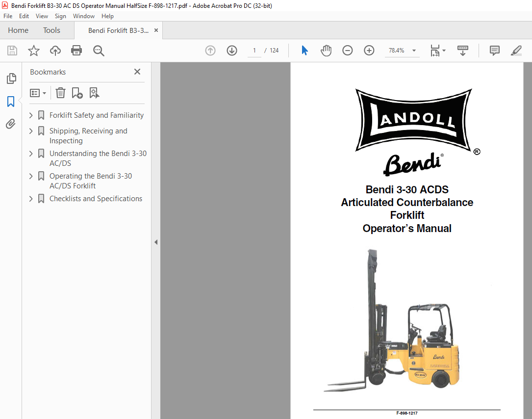Zoom out with the minus button
This screenshot has height=419, width=532.
click(348, 51)
